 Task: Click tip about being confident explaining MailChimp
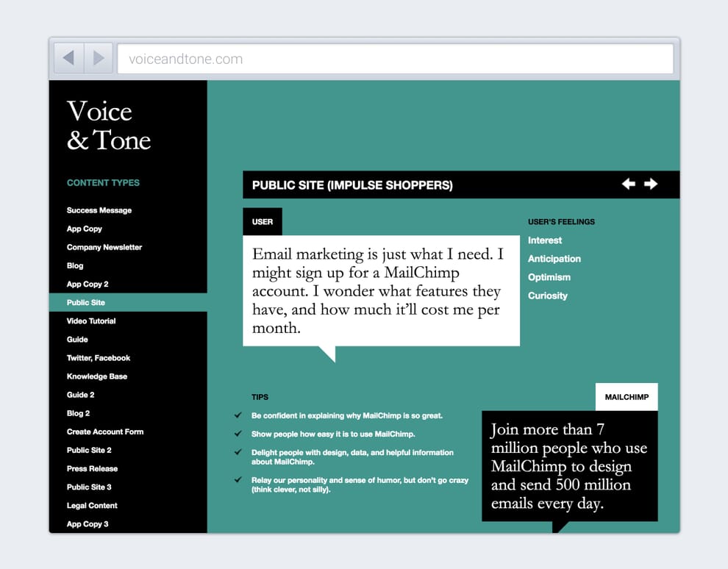coord(347,416)
